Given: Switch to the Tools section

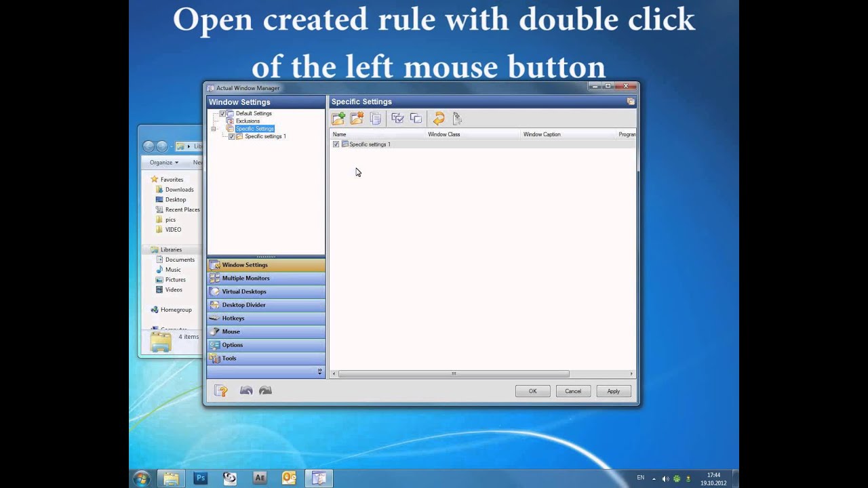Looking at the screenshot, I should click(266, 358).
